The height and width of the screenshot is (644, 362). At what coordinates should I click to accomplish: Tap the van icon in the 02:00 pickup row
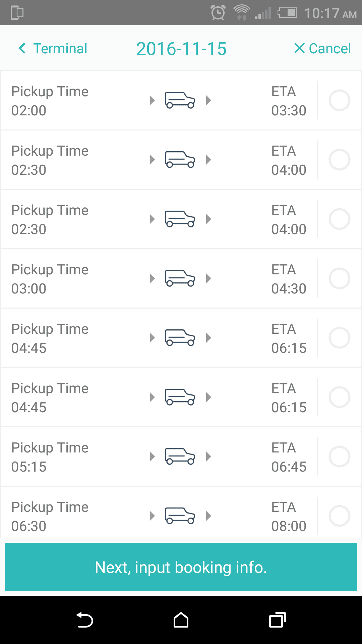click(x=180, y=100)
